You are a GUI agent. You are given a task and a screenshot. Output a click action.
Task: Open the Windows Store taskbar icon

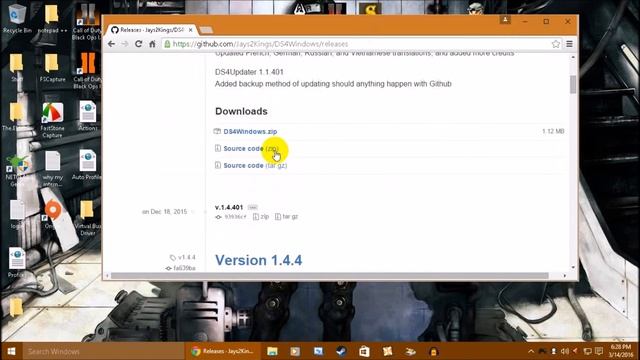coord(364,351)
